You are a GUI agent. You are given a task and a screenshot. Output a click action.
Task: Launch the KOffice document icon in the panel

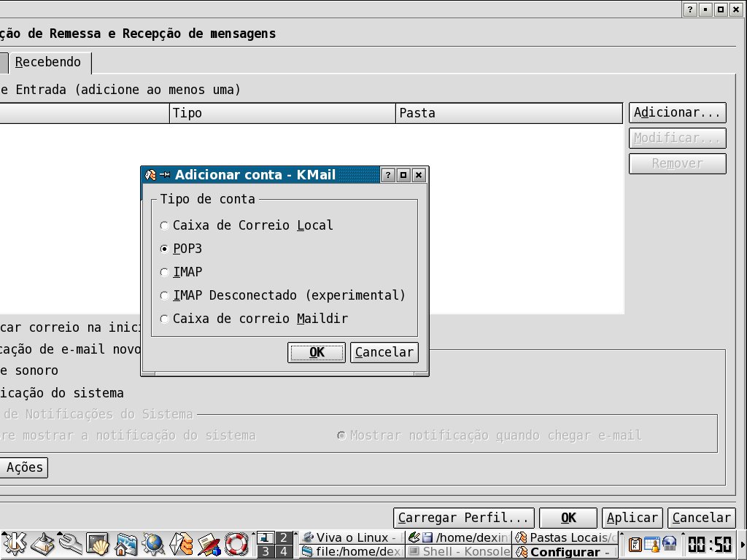pyautogui.click(x=209, y=544)
